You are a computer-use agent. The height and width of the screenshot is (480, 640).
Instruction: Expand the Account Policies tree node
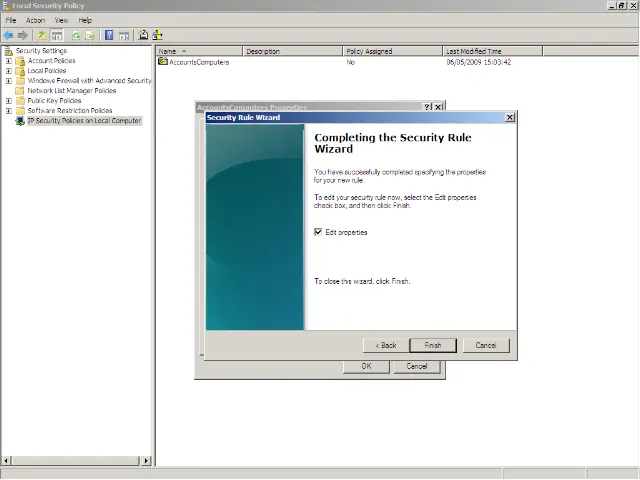coord(9,61)
